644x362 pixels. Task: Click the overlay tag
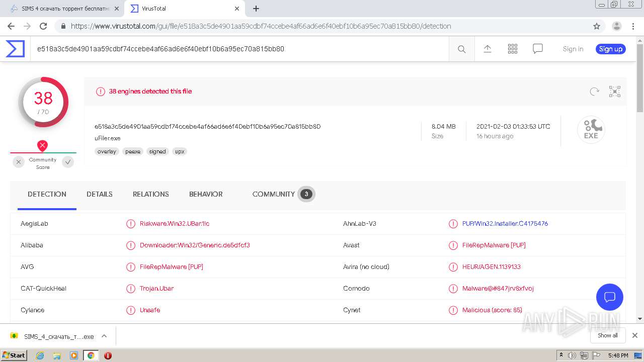click(107, 151)
